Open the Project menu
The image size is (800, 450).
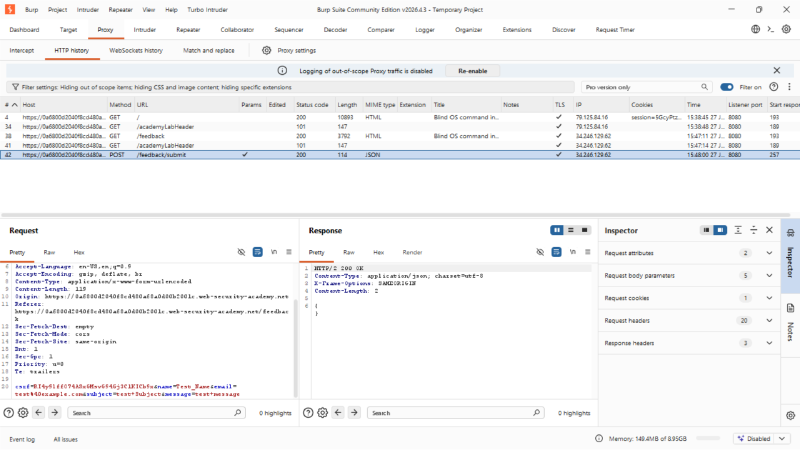(x=57, y=10)
